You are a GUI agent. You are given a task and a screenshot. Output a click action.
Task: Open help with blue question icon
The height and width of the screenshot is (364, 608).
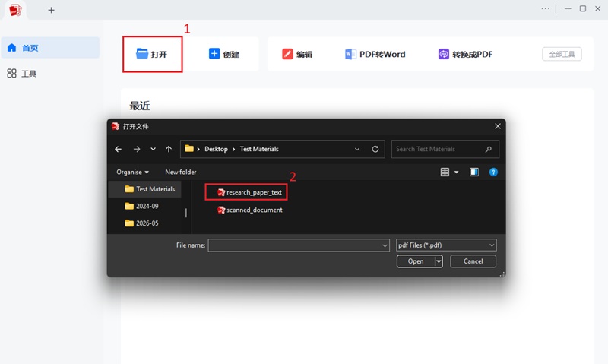(493, 172)
